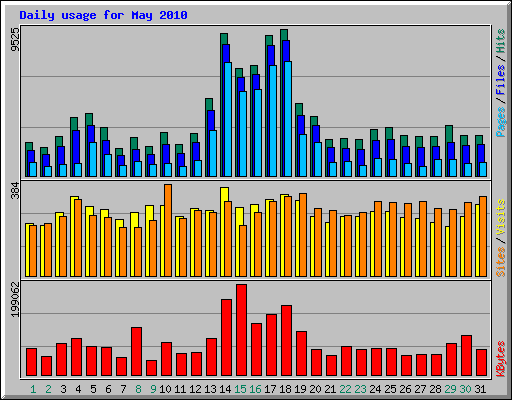
Task: Select the Pages legend label
Action: point(500,122)
